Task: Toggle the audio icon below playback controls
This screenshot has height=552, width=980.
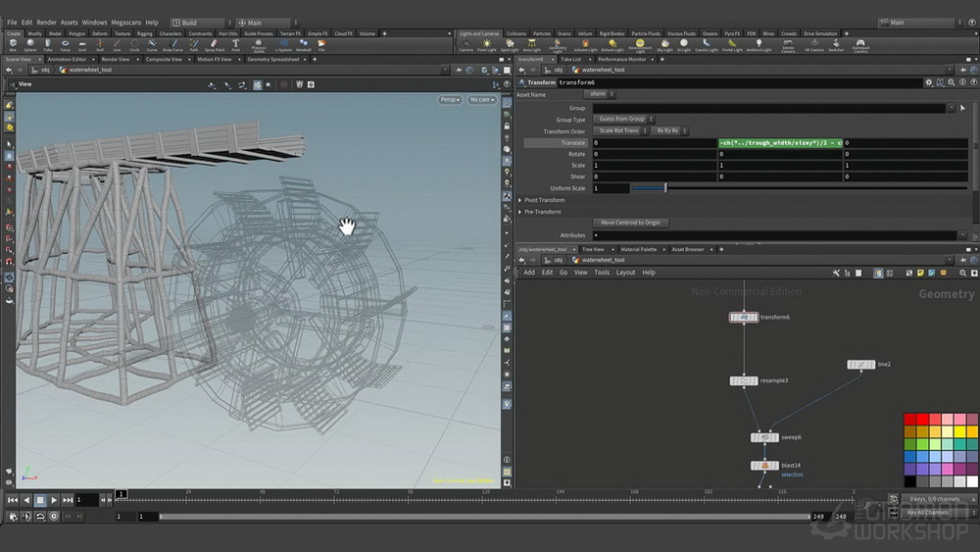Action: (x=26, y=517)
